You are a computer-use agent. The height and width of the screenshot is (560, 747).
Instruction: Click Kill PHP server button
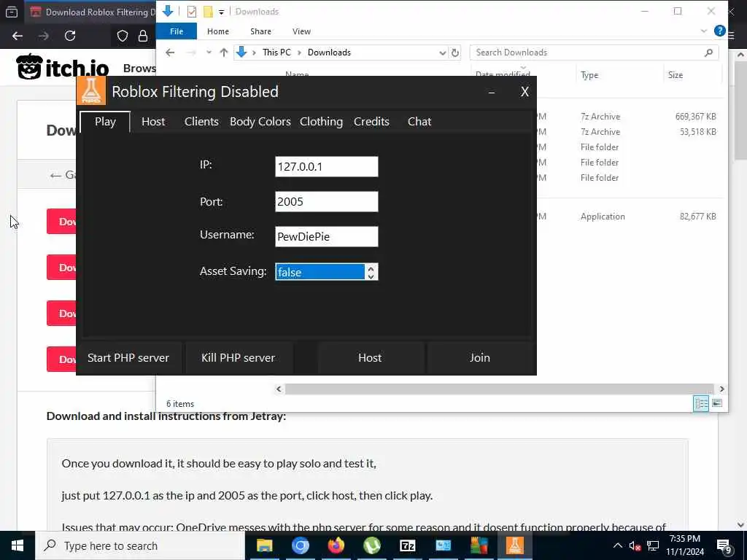pos(239,357)
